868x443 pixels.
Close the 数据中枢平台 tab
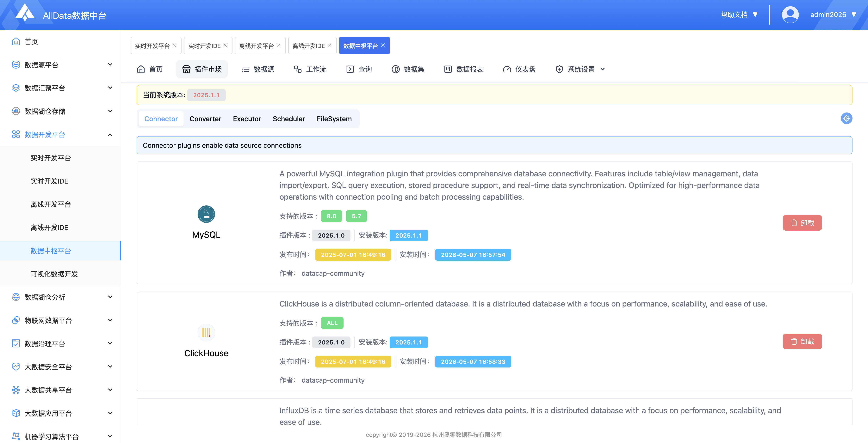pyautogui.click(x=383, y=45)
